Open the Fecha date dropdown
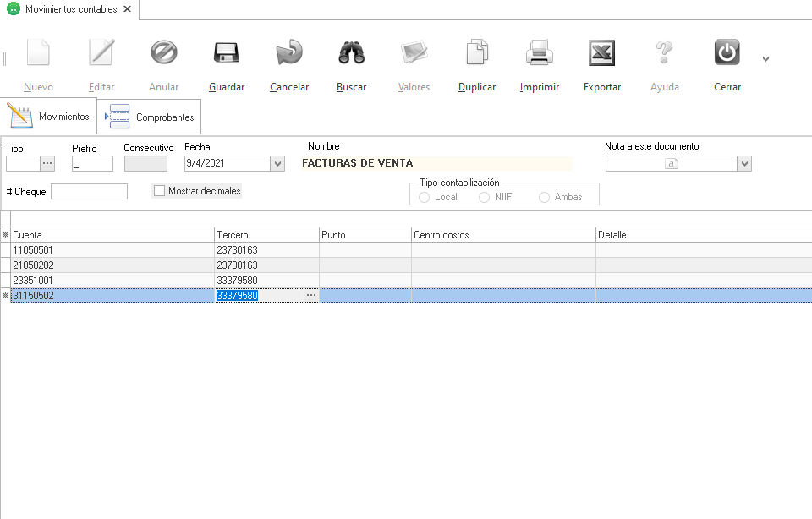 click(277, 164)
